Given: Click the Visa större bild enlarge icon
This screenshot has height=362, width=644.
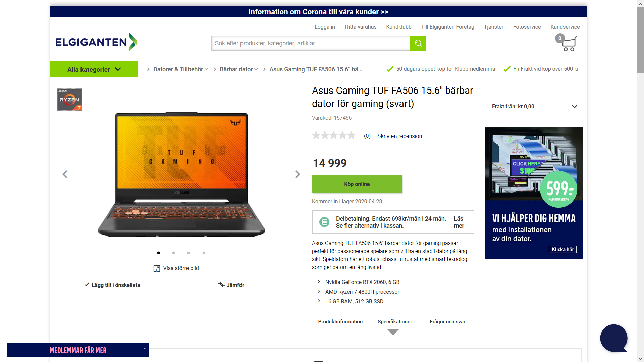Looking at the screenshot, I should click(x=157, y=268).
